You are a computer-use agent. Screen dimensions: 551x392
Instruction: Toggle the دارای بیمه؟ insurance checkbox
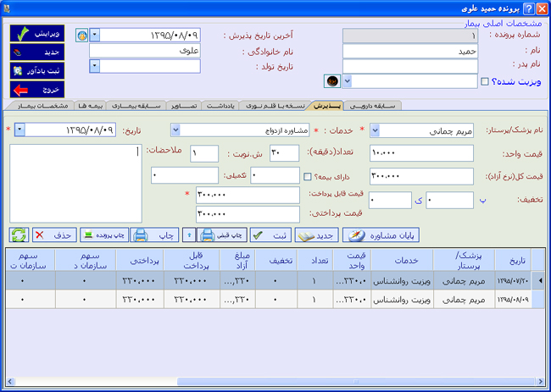point(308,176)
